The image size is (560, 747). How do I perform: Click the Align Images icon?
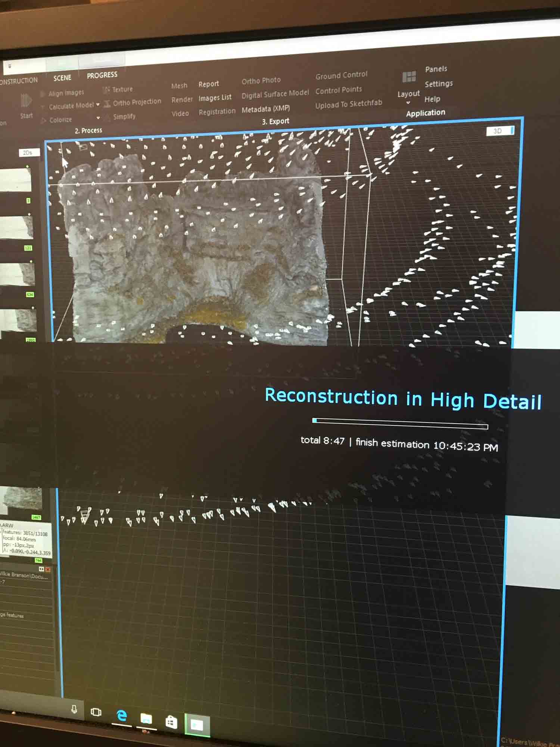(x=43, y=94)
